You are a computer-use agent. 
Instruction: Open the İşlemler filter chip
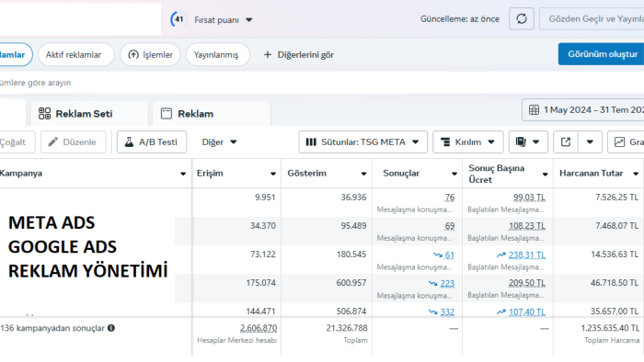[150, 54]
